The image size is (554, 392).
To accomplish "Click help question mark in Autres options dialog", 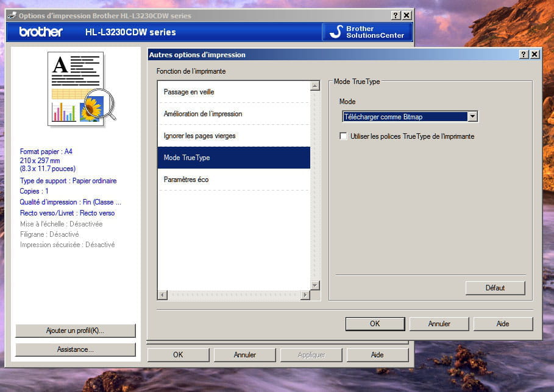I will [524, 54].
